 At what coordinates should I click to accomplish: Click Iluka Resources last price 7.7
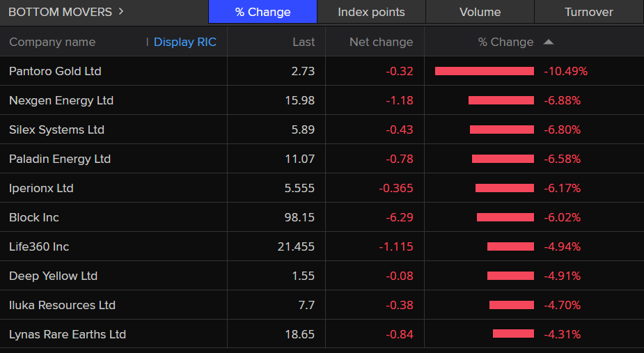coord(306,305)
